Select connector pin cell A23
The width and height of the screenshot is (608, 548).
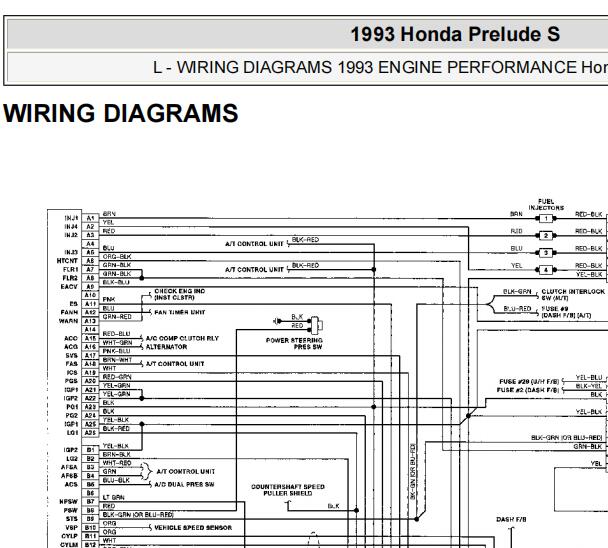click(x=90, y=407)
